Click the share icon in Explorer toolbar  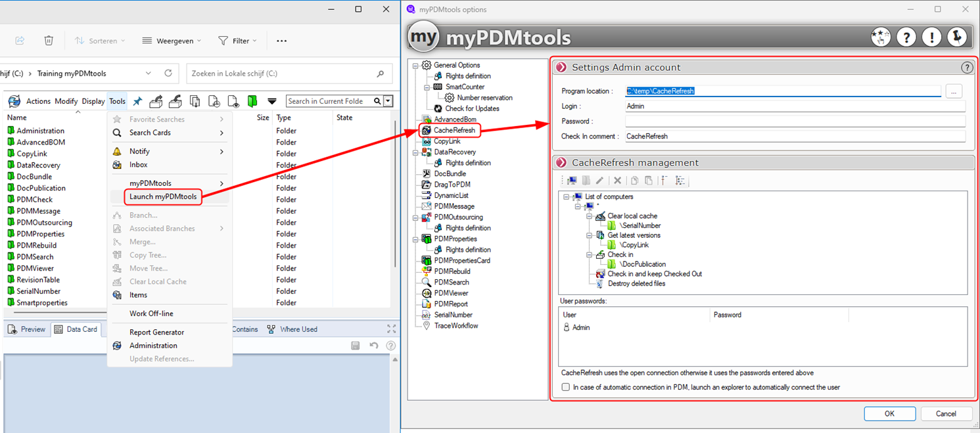tap(20, 41)
